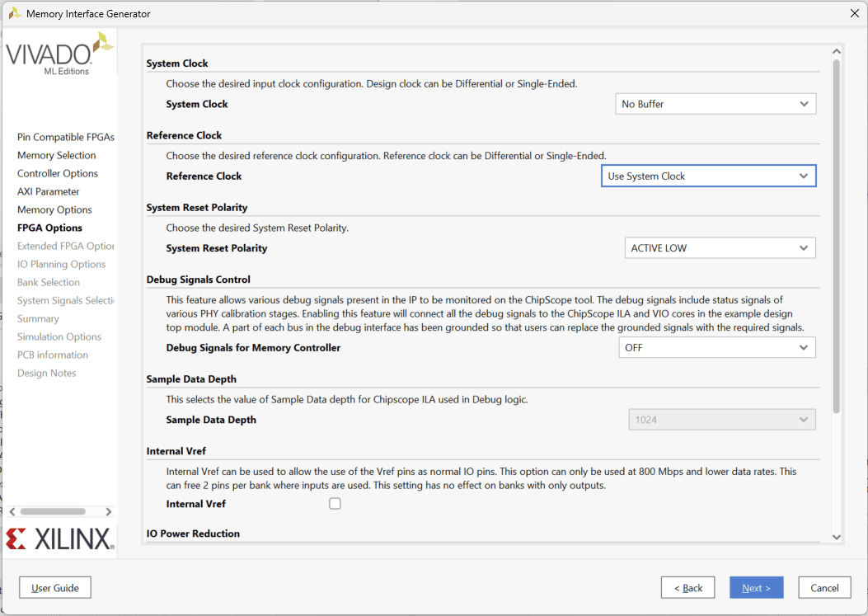
Task: Click the Memory Interface Generator title bar icon
Action: tap(14, 13)
